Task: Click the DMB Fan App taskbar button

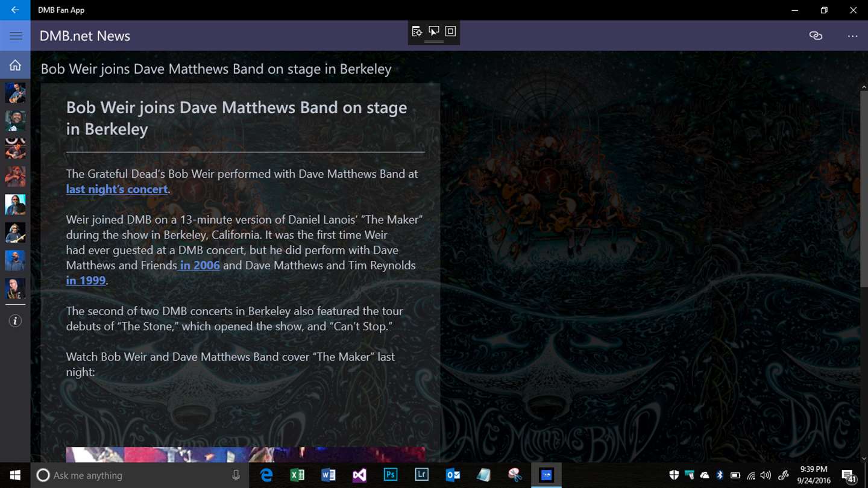Action: (x=546, y=475)
